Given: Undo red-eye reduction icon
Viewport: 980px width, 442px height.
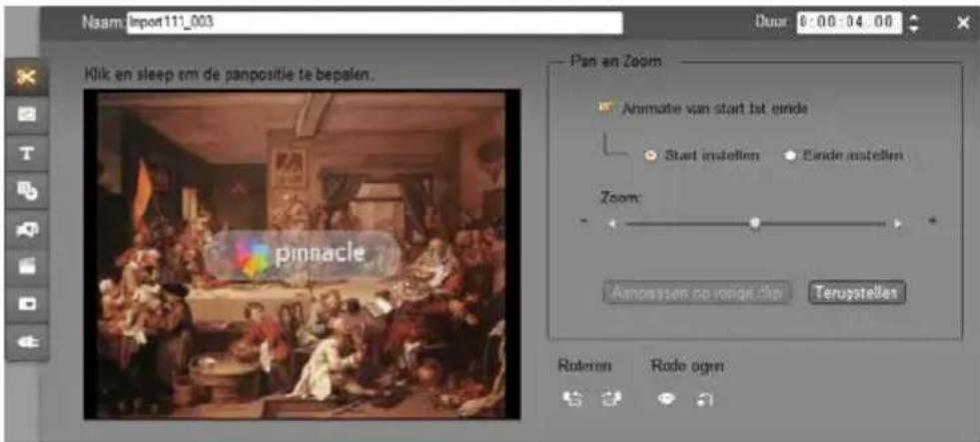Looking at the screenshot, I should pyautogui.click(x=704, y=399).
